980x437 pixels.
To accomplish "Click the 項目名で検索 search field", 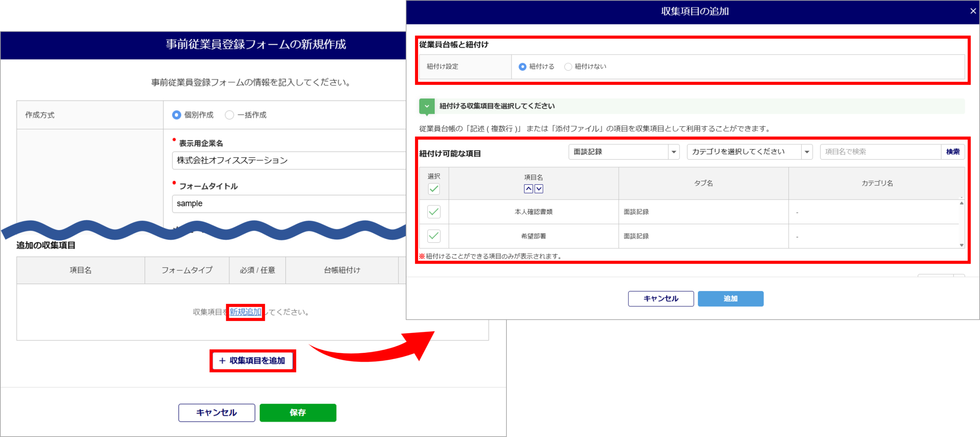I will click(x=880, y=152).
